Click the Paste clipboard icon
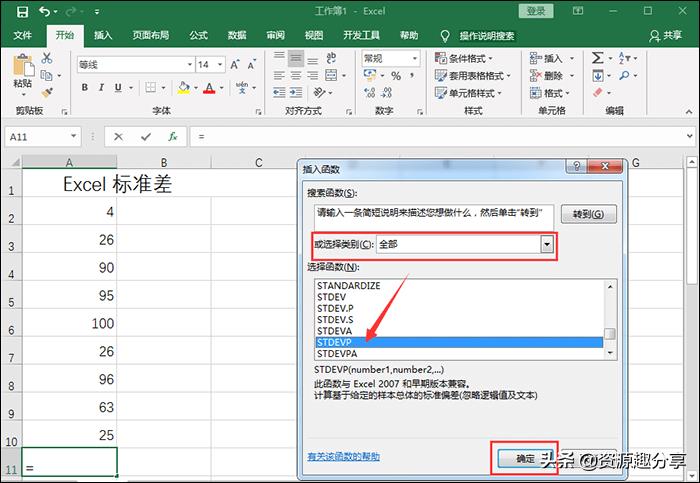Viewport: 700px width, 483px height. [x=23, y=67]
